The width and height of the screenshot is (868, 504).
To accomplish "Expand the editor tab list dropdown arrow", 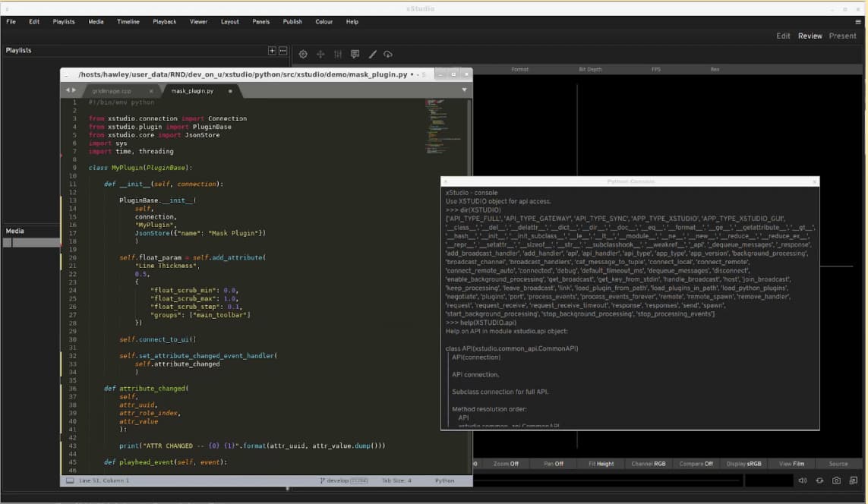I will tap(464, 90).
